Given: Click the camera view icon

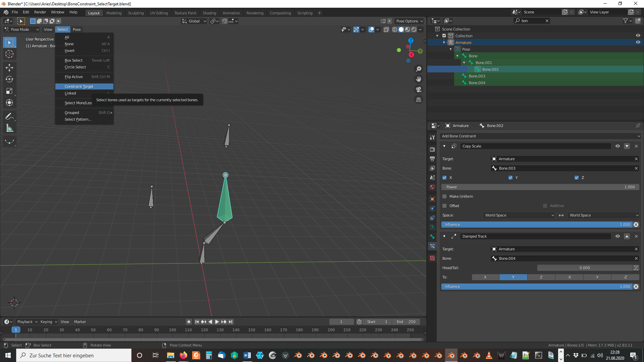Looking at the screenshot, I should coord(419,89).
